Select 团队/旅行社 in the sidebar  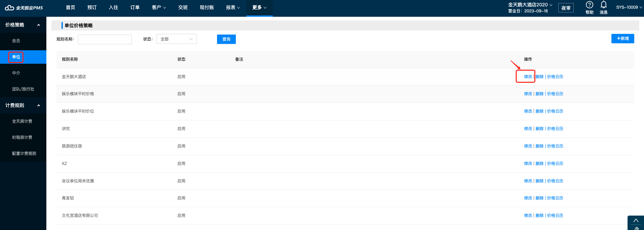23,89
